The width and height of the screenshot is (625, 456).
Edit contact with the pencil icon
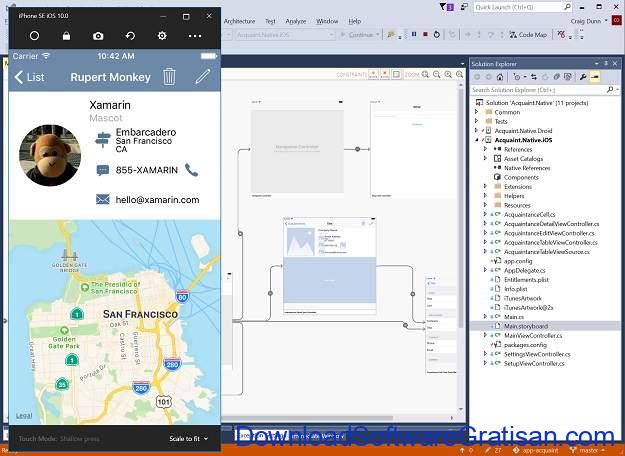click(x=202, y=76)
